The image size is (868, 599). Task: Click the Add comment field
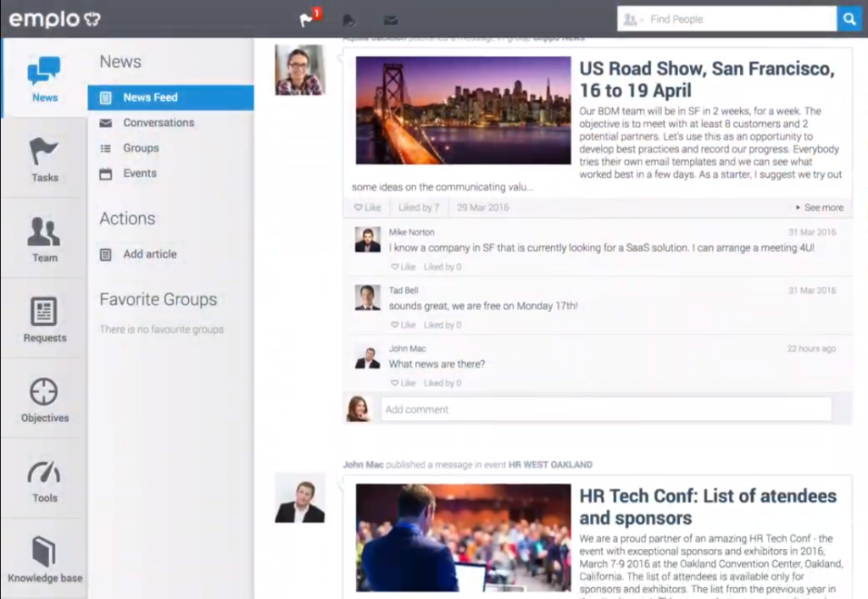pos(606,409)
